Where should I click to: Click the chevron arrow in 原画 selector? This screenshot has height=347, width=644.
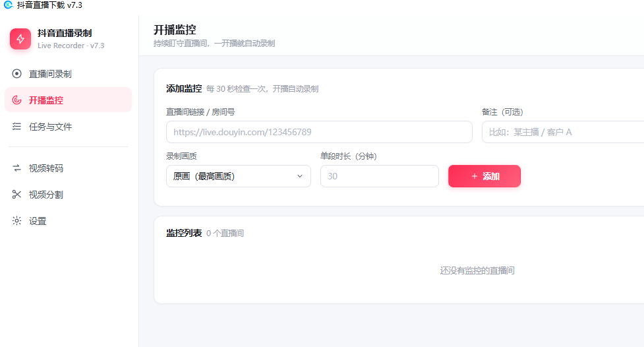tap(300, 176)
